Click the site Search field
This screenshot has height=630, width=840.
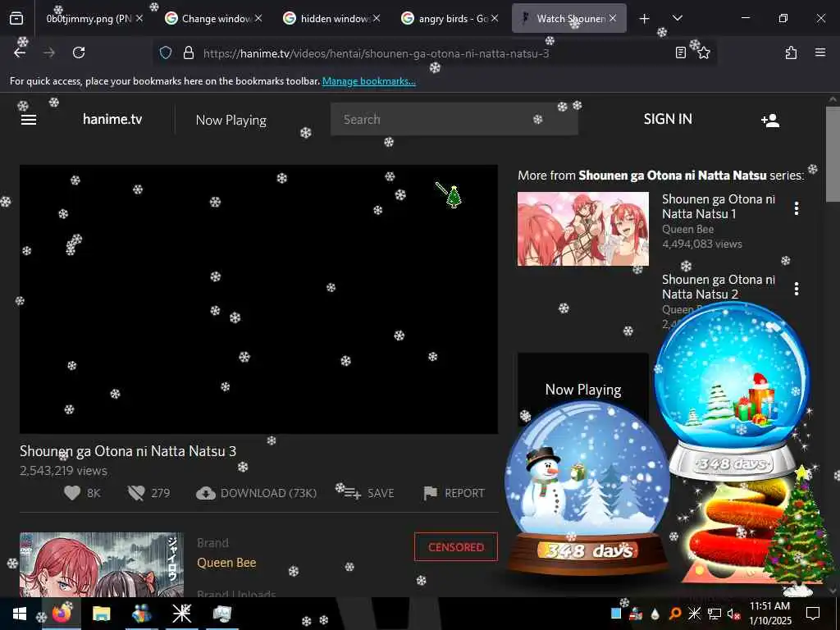point(454,119)
